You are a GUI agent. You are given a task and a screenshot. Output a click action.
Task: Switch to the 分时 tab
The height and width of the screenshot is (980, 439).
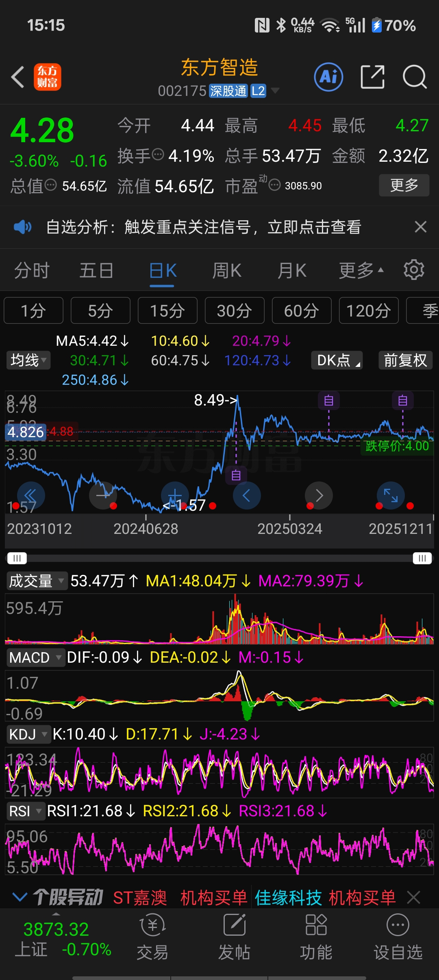click(x=32, y=270)
